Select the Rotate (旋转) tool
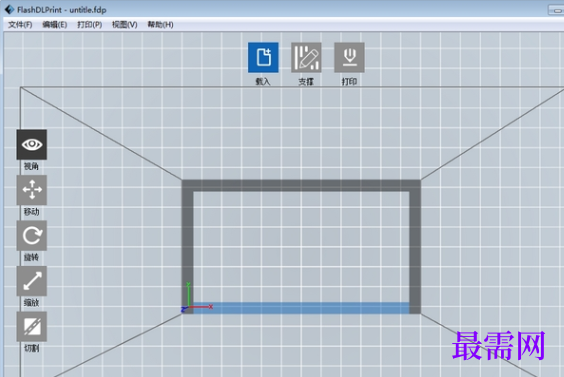 [x=32, y=236]
